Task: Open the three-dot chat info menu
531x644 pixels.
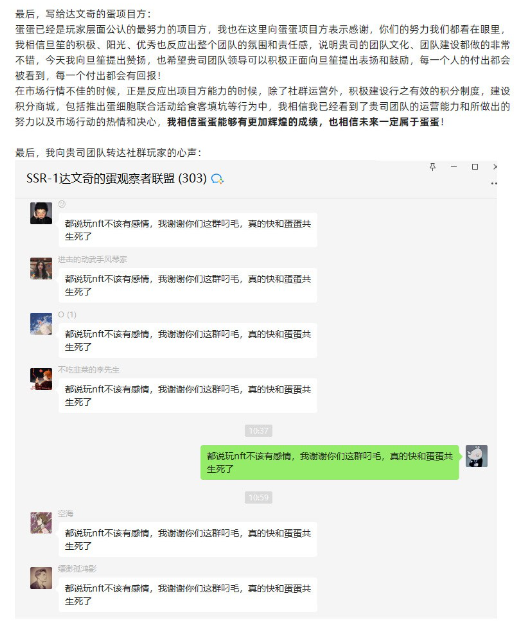Action: point(494,183)
